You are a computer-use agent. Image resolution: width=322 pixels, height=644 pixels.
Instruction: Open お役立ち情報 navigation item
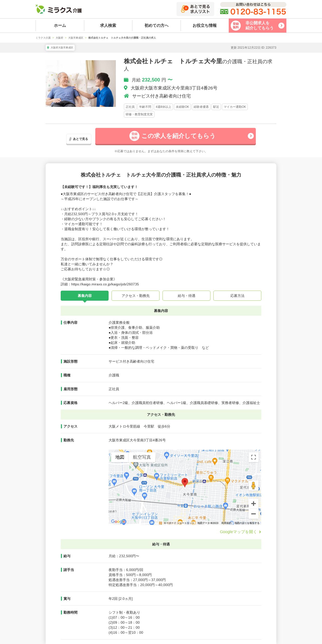pos(205,26)
